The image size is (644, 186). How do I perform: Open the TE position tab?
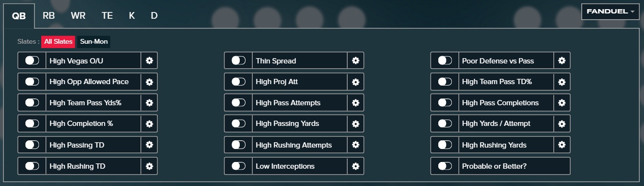(x=107, y=15)
